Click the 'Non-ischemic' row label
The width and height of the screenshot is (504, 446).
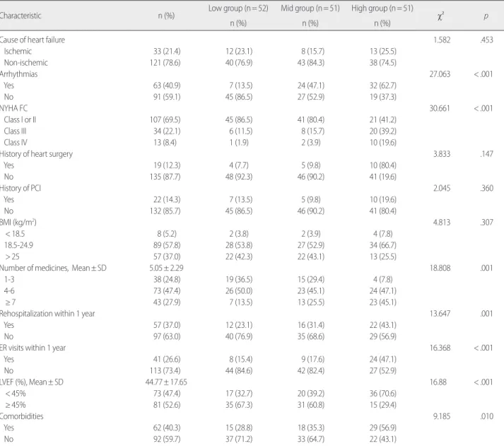[x=25, y=63]
